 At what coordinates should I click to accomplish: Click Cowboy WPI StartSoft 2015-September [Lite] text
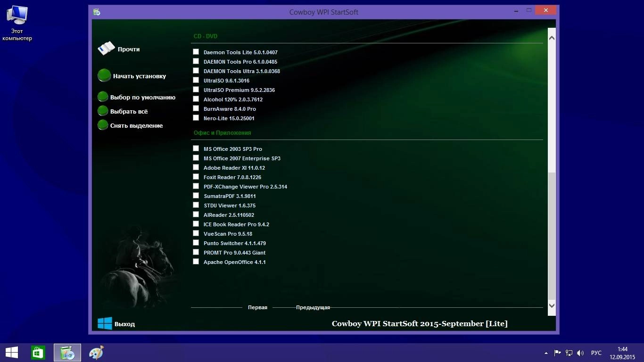tap(420, 323)
